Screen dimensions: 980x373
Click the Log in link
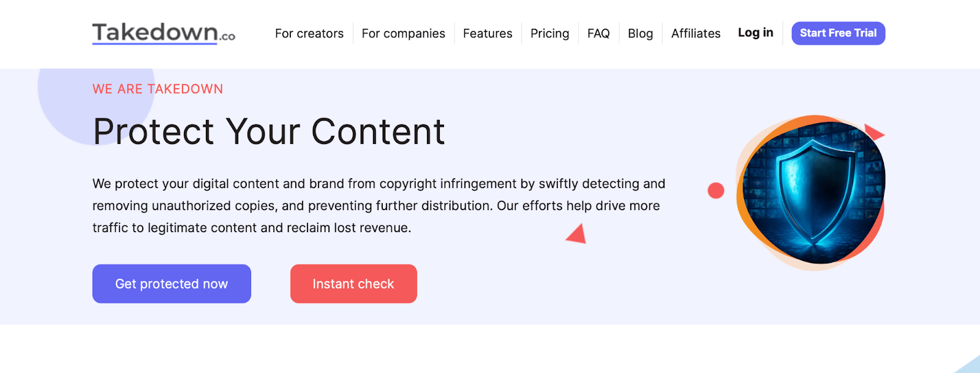tap(755, 33)
